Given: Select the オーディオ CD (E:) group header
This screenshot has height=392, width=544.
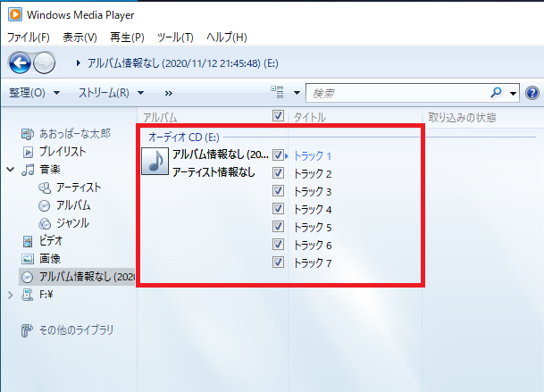Looking at the screenshot, I should 184,138.
